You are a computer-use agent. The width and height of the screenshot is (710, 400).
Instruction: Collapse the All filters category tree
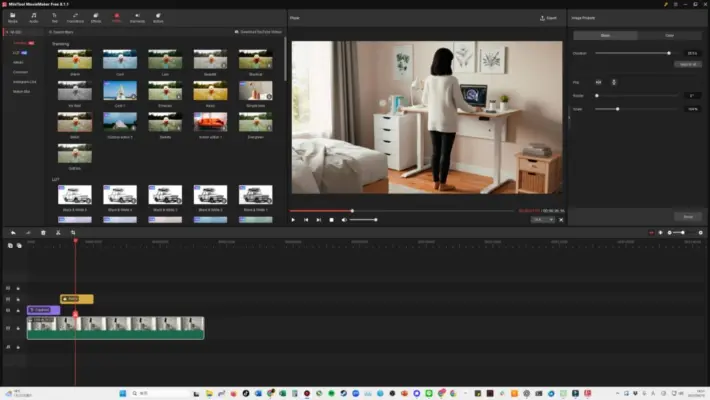coord(7,32)
